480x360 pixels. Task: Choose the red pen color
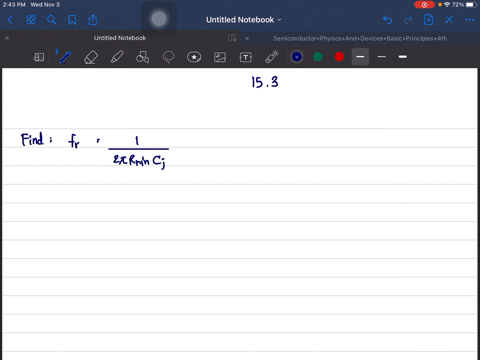pyautogui.click(x=339, y=57)
